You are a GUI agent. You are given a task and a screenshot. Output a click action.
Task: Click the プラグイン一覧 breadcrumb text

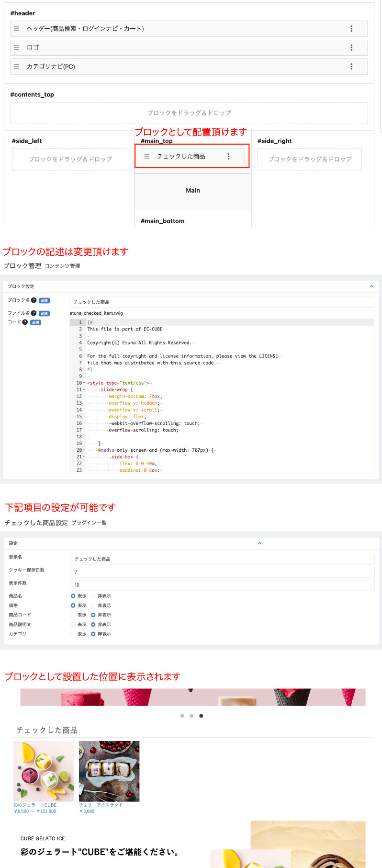point(89,523)
